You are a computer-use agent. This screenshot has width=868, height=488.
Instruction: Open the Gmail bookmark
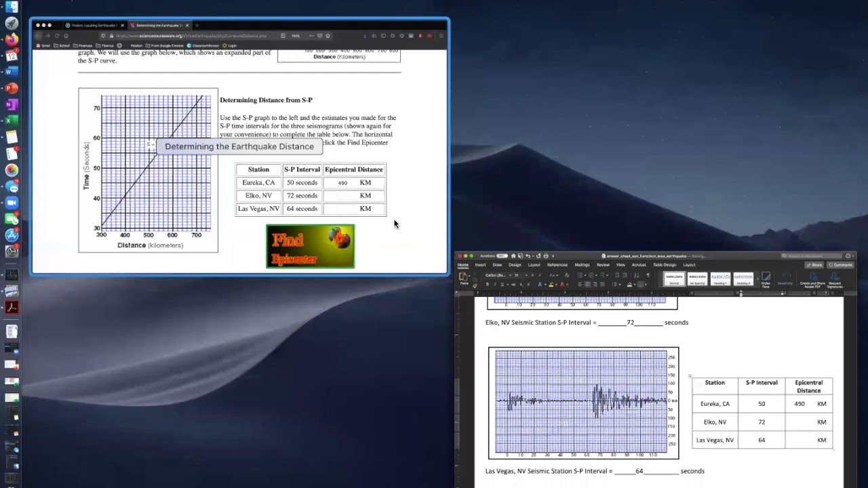coord(43,45)
